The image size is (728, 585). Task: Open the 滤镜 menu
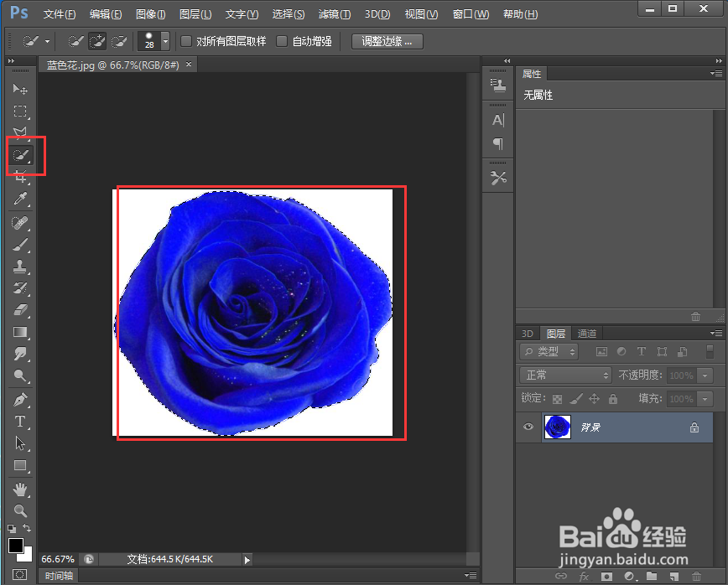pos(335,14)
